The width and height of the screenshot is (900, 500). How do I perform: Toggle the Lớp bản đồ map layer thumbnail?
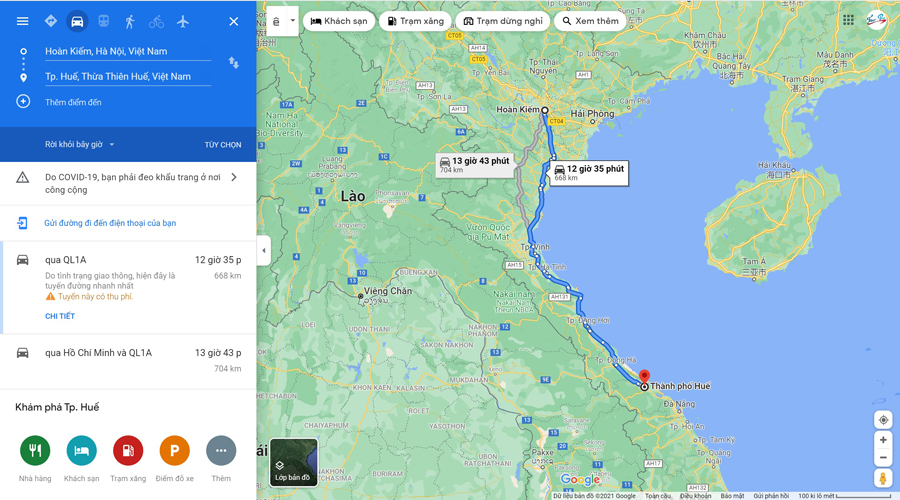coord(293,463)
